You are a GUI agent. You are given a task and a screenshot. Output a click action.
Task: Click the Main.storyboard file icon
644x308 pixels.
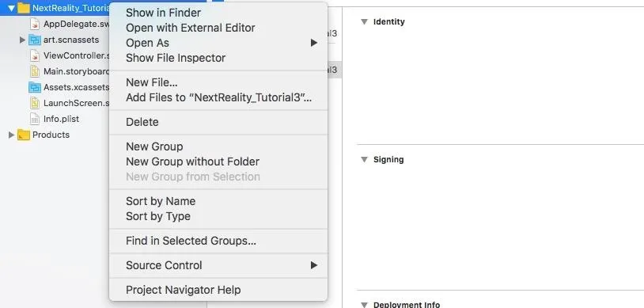click(35, 71)
